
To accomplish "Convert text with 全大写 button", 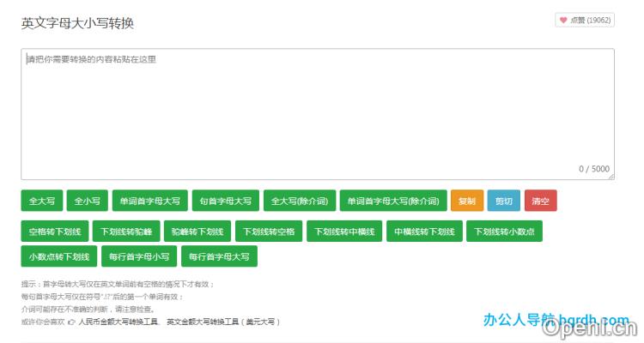I will [42, 201].
